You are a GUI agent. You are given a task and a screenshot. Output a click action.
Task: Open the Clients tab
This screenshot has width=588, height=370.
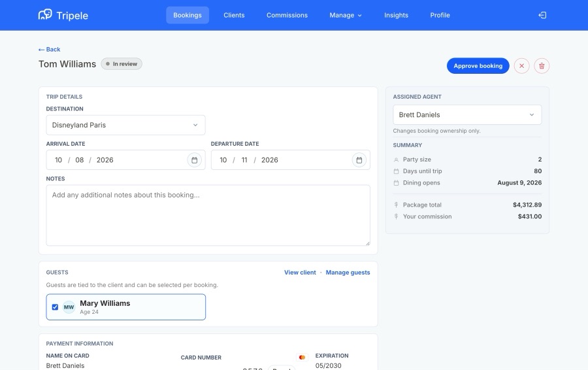pos(234,15)
